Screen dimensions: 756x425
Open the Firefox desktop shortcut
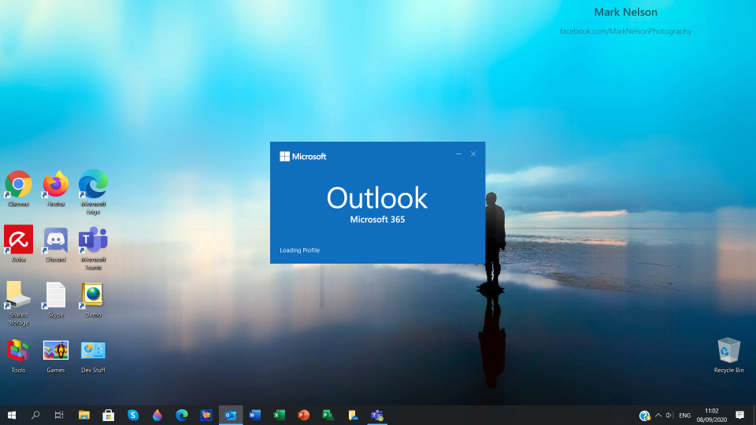[x=56, y=188]
